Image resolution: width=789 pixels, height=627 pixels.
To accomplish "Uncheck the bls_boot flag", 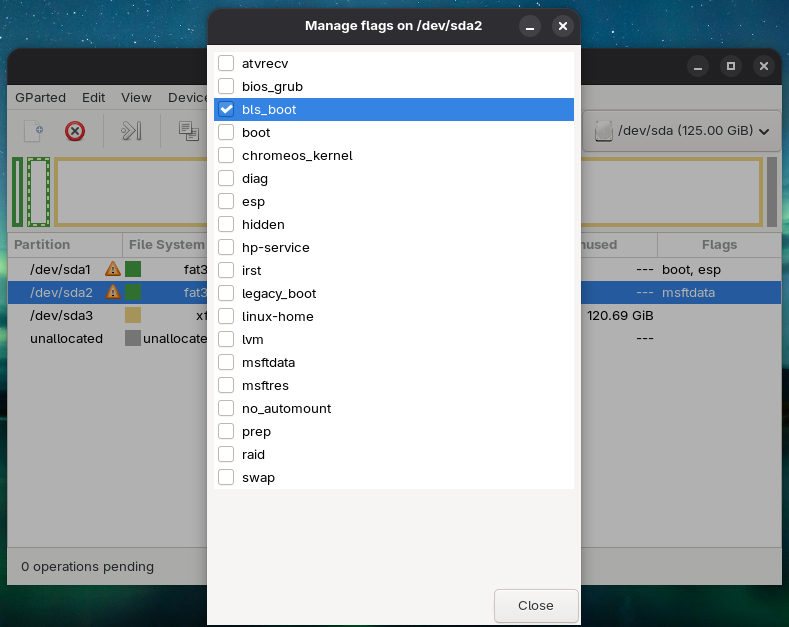I will 226,110.
